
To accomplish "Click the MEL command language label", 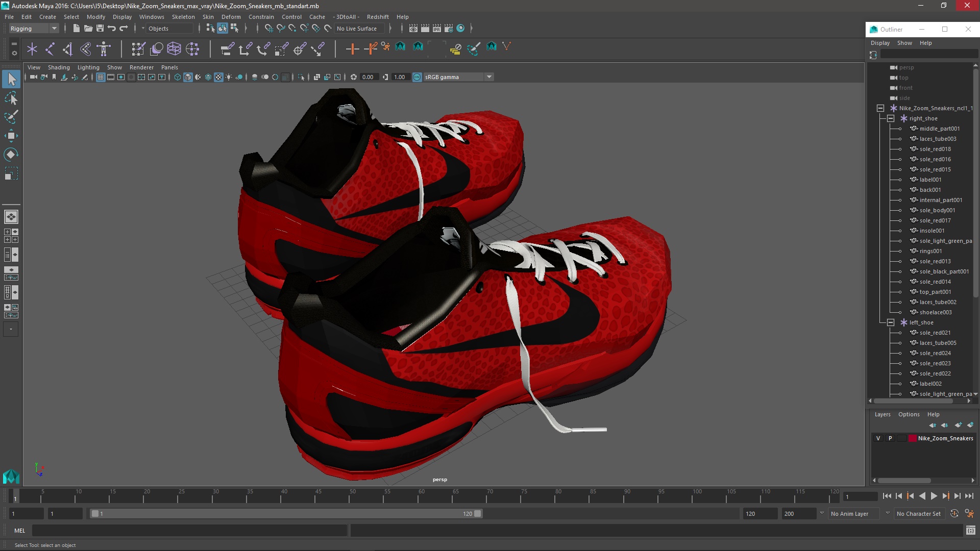I will (19, 531).
